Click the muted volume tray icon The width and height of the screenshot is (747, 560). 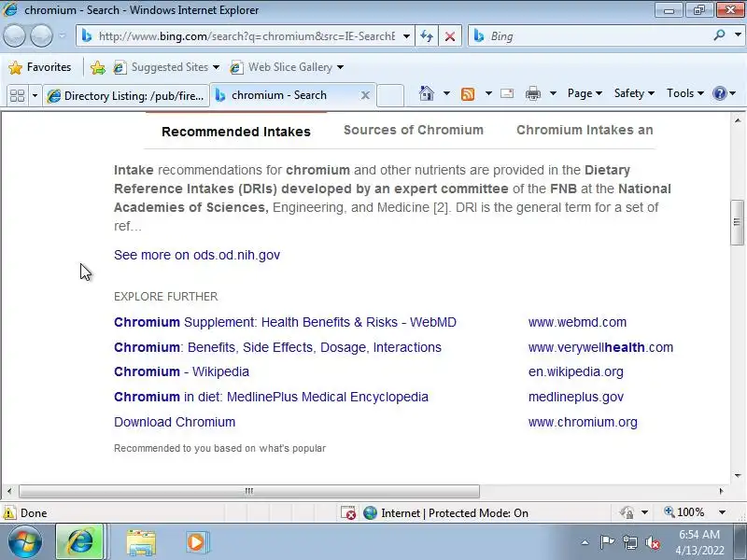pyautogui.click(x=652, y=542)
